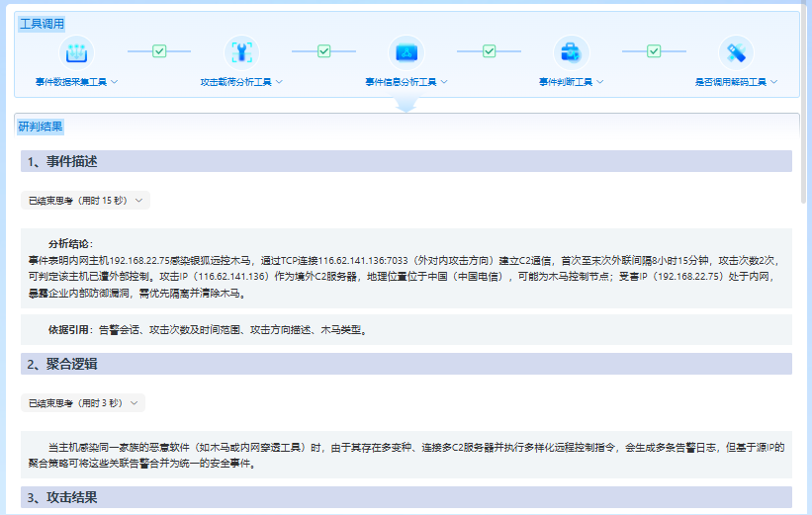Click the 事件信息分析工具 icon

tap(406, 51)
